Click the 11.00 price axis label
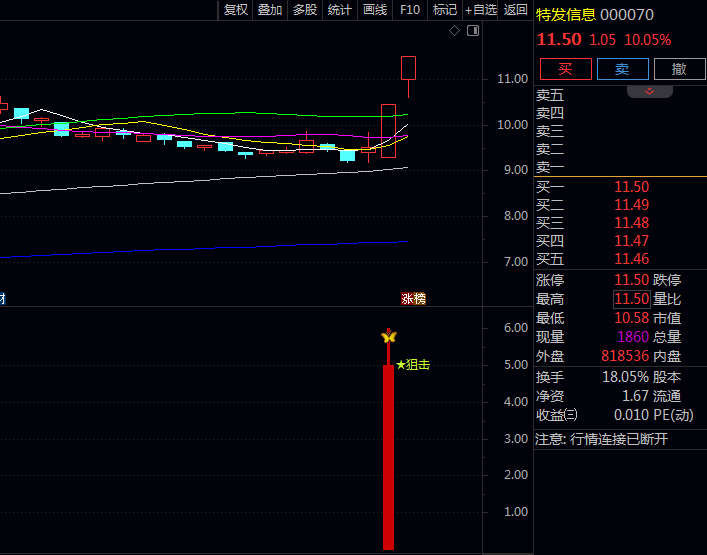707x555 pixels. tap(512, 79)
